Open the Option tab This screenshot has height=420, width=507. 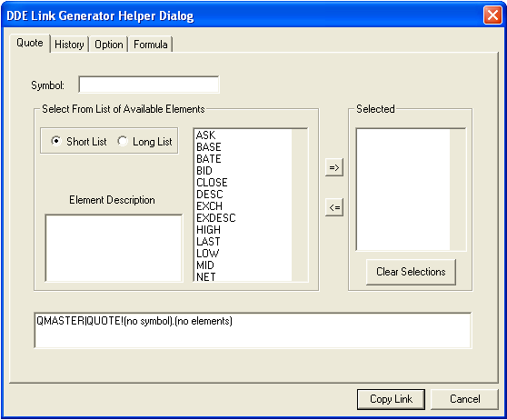pos(109,45)
